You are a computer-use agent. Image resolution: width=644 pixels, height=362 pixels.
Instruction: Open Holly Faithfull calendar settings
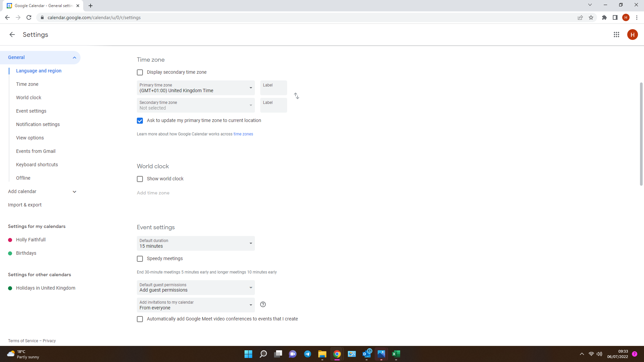(x=31, y=240)
